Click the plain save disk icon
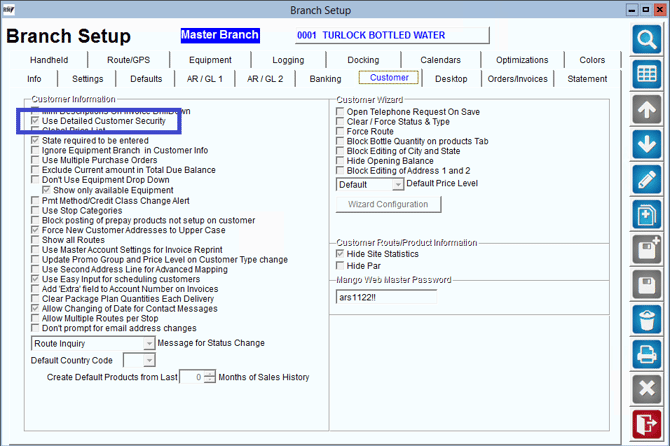The height and width of the screenshot is (446, 670). pos(646,285)
